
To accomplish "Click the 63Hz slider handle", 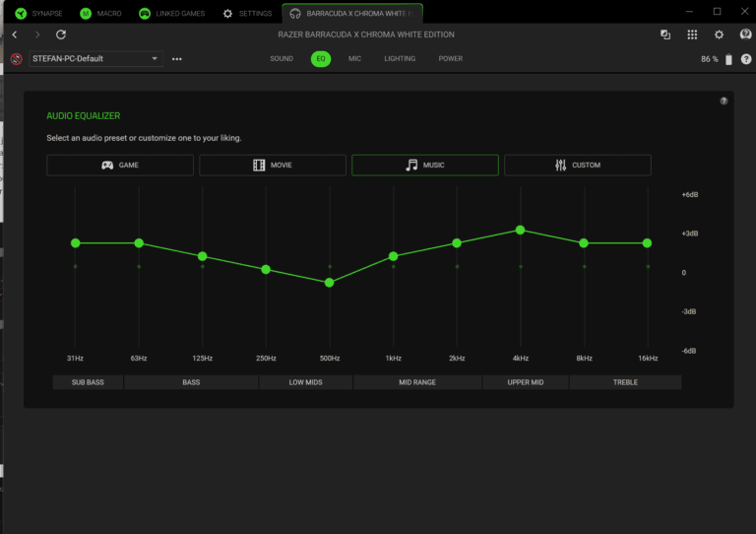I will [139, 243].
